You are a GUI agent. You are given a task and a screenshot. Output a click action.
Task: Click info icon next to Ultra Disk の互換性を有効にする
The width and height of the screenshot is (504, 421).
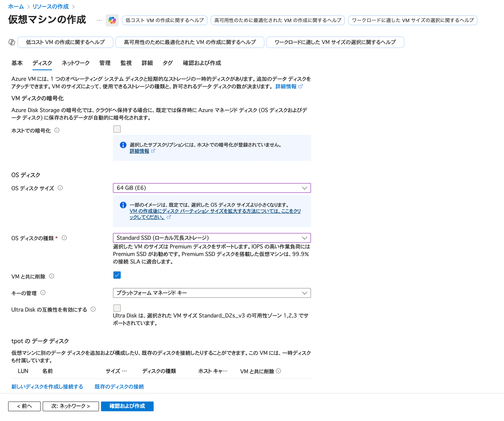tap(93, 309)
